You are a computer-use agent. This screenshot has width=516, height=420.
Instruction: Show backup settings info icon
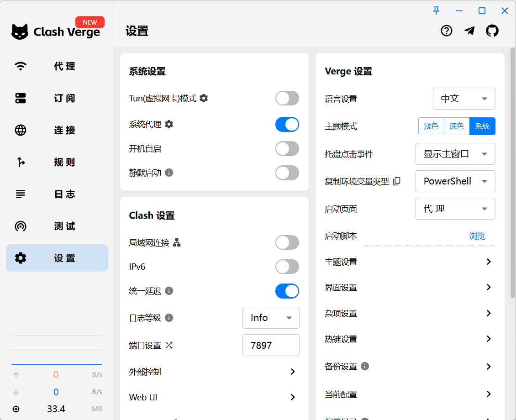pyautogui.click(x=364, y=366)
